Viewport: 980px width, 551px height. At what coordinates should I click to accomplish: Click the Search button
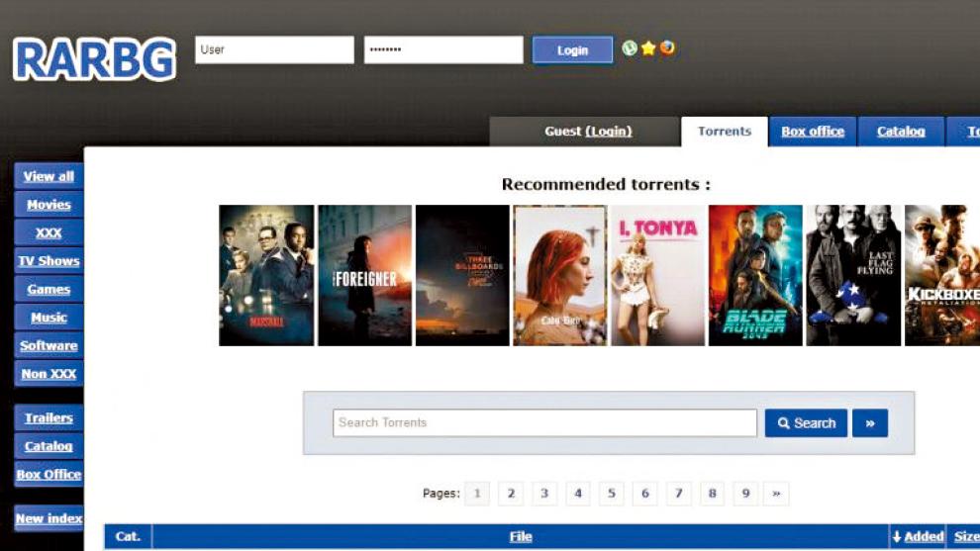coord(806,423)
